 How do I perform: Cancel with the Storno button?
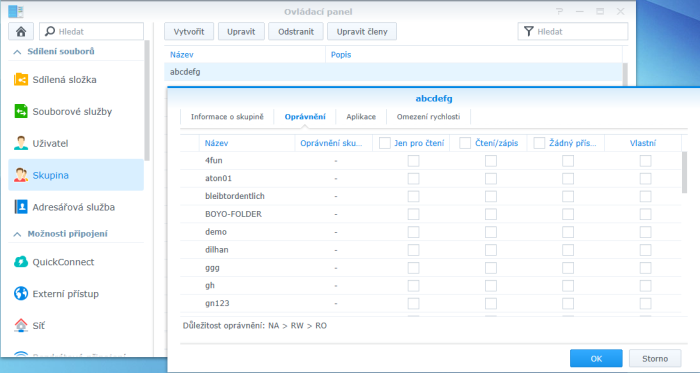click(655, 358)
